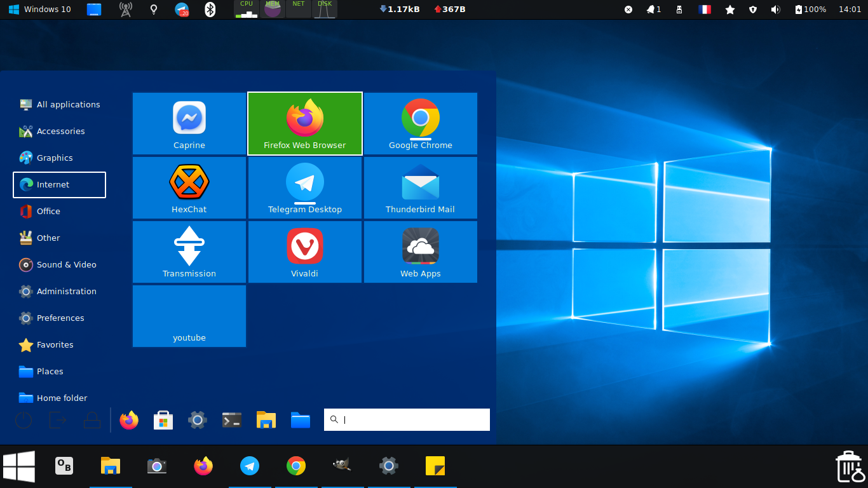Open Firefox Web Browser tile

[305, 123]
